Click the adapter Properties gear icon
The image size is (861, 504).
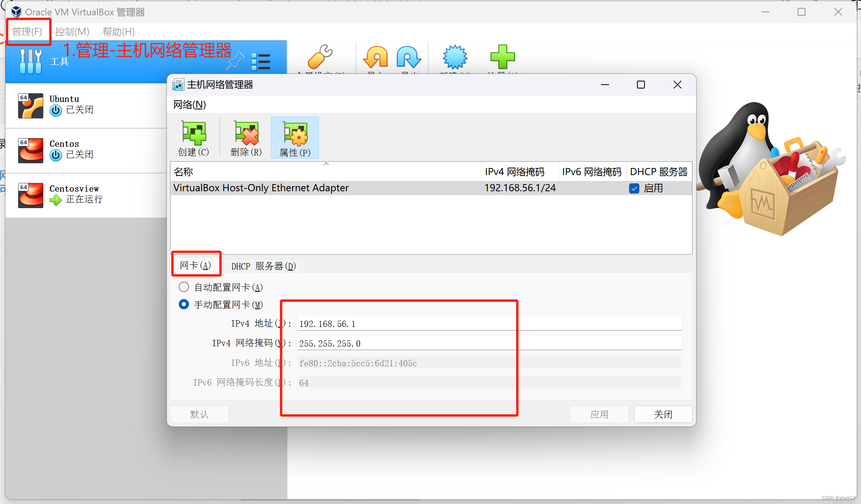click(x=295, y=134)
